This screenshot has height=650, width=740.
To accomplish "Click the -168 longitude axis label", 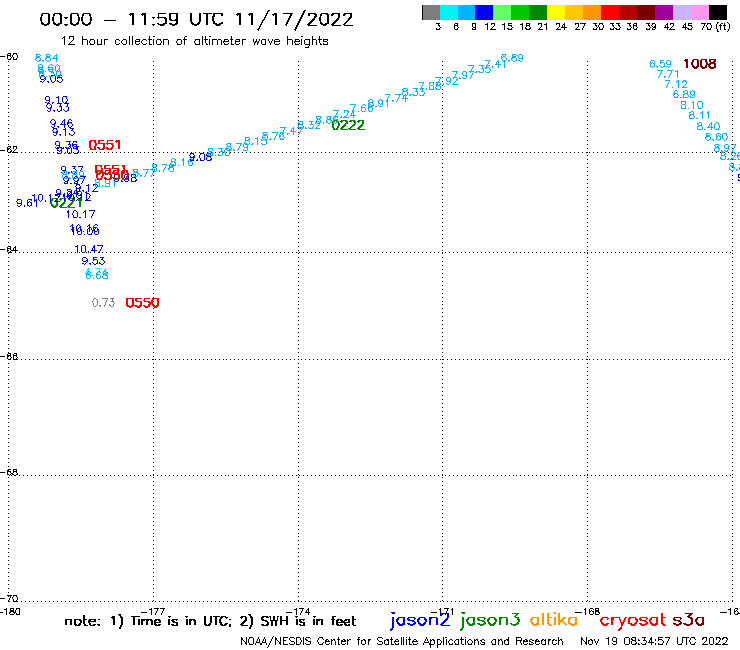I will [588, 612].
